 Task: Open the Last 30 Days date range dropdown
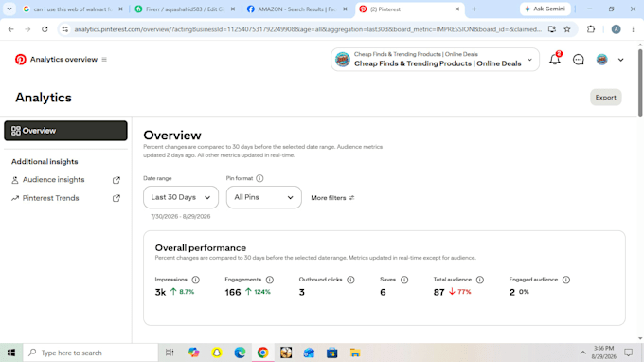point(181,197)
